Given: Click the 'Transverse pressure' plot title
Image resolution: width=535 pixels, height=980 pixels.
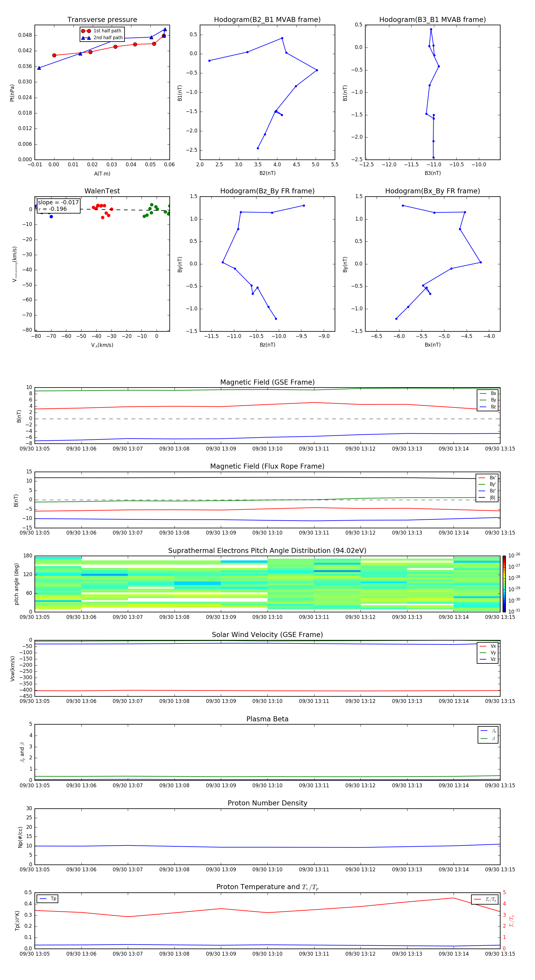Looking at the screenshot, I should coord(102,20).
